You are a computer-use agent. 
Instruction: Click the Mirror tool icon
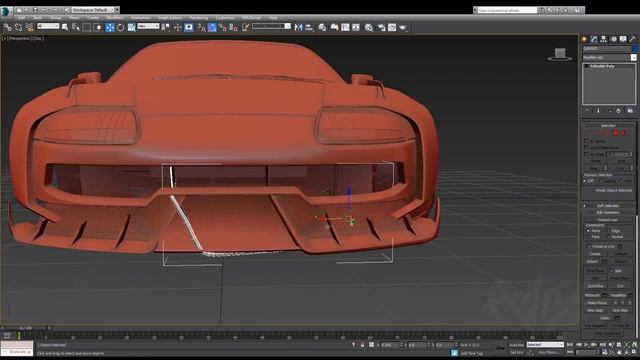point(298,27)
